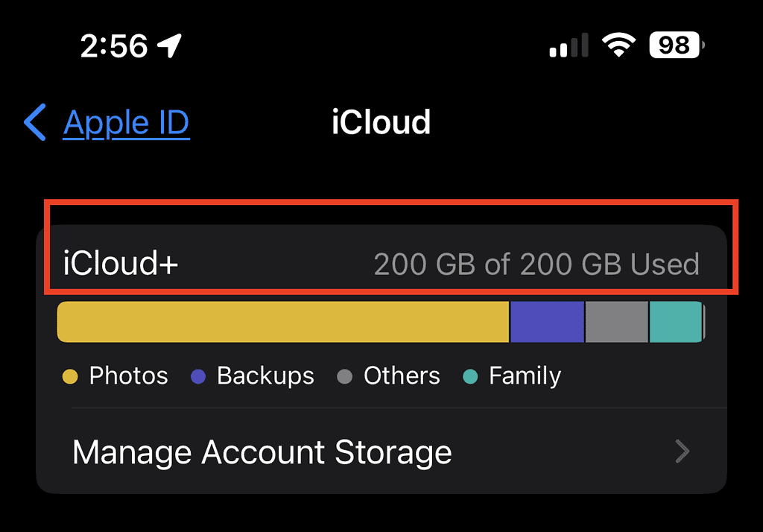Tap the gray Others segment of storage bar
Image resolution: width=763 pixels, height=532 pixels.
coord(616,322)
